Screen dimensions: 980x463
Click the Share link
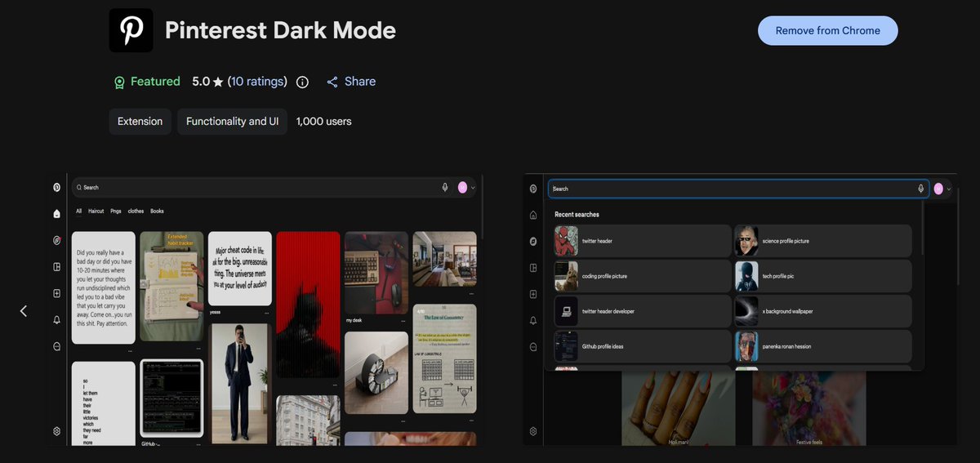(351, 82)
